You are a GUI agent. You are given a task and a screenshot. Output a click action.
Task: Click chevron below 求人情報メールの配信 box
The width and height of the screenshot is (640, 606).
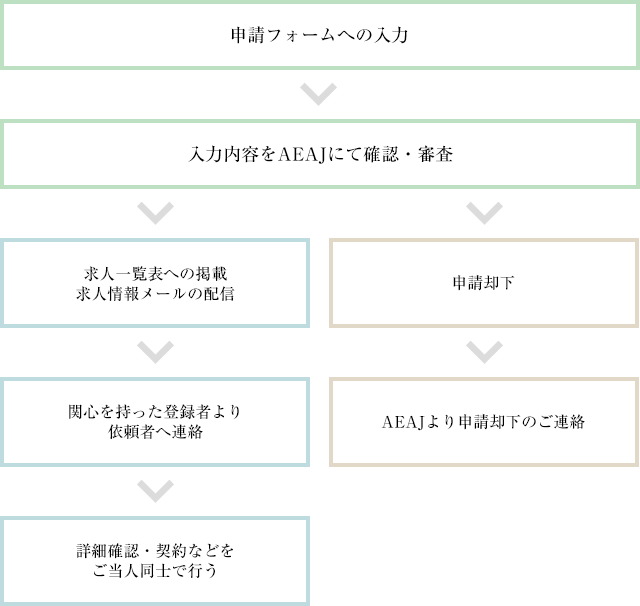[x=155, y=352]
